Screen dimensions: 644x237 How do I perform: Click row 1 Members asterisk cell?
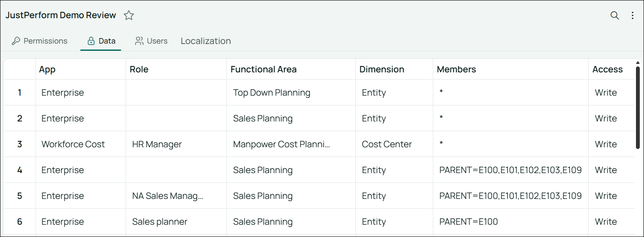coord(511,92)
